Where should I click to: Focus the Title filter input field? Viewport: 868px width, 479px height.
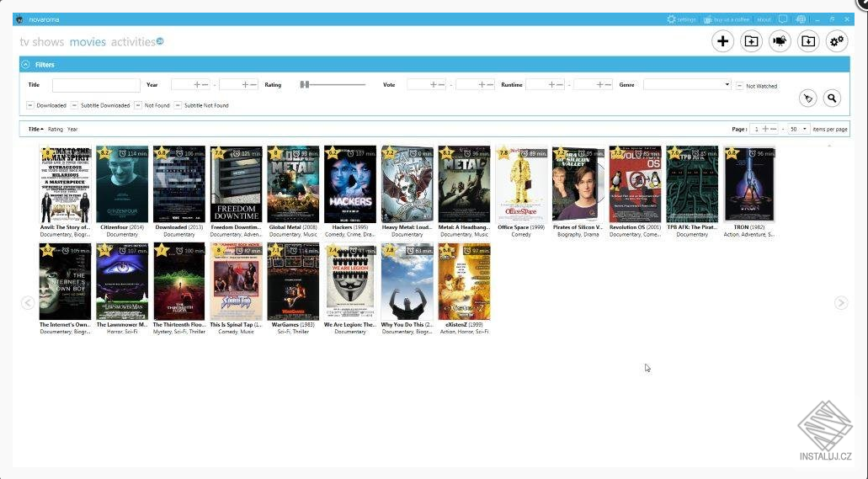pos(96,85)
